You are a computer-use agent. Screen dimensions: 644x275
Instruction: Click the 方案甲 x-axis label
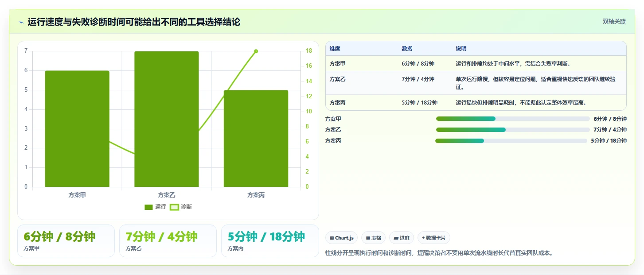(x=77, y=195)
